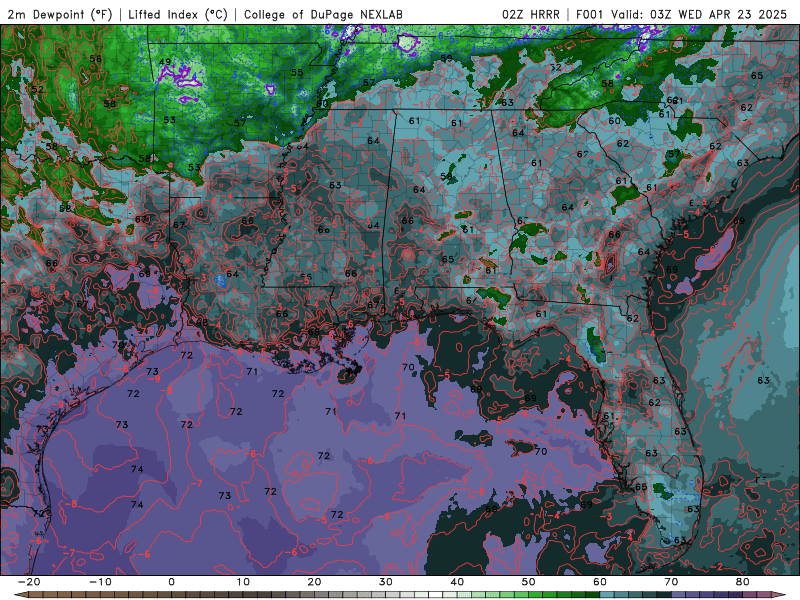Select 'College of DuPage NEXLAB' header text

pos(323,14)
